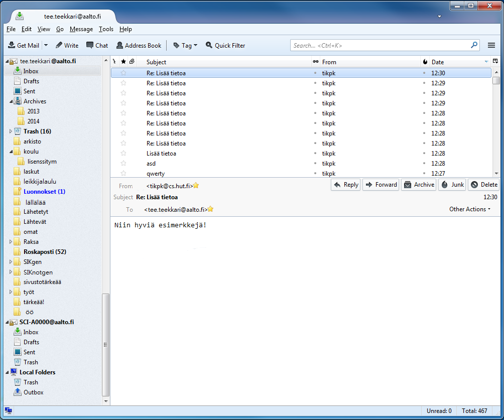504x420 pixels.
Task: Click the online status icon in status bar
Action: 9,410
